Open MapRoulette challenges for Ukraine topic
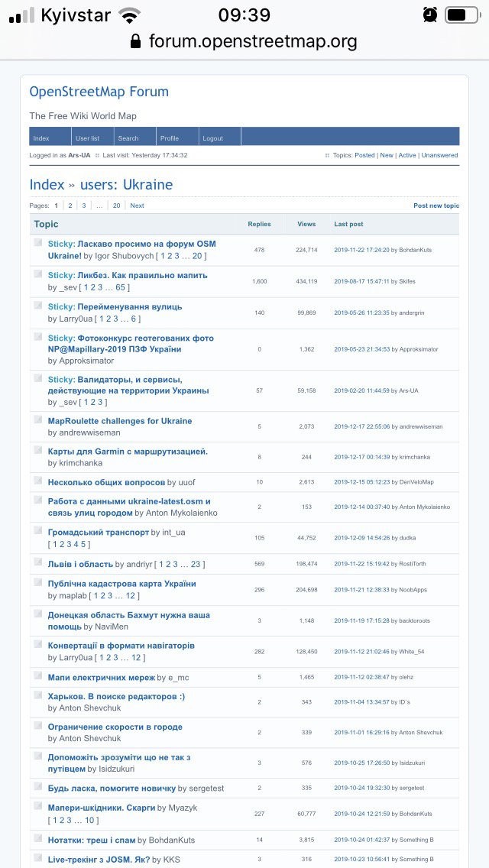 (x=120, y=421)
